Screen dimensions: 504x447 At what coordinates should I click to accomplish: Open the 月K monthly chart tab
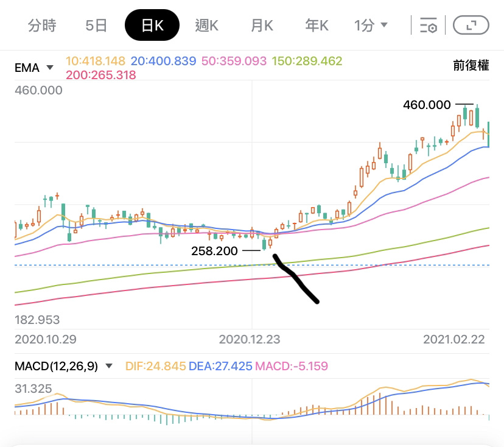click(262, 26)
